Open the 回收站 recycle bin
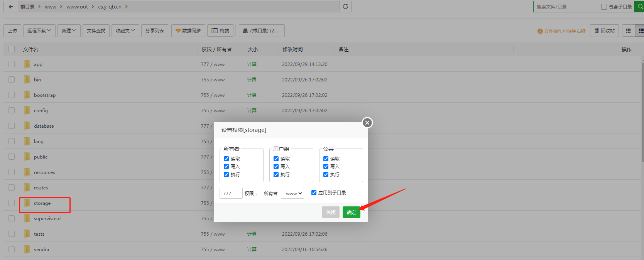The width and height of the screenshot is (644, 260). [x=605, y=30]
